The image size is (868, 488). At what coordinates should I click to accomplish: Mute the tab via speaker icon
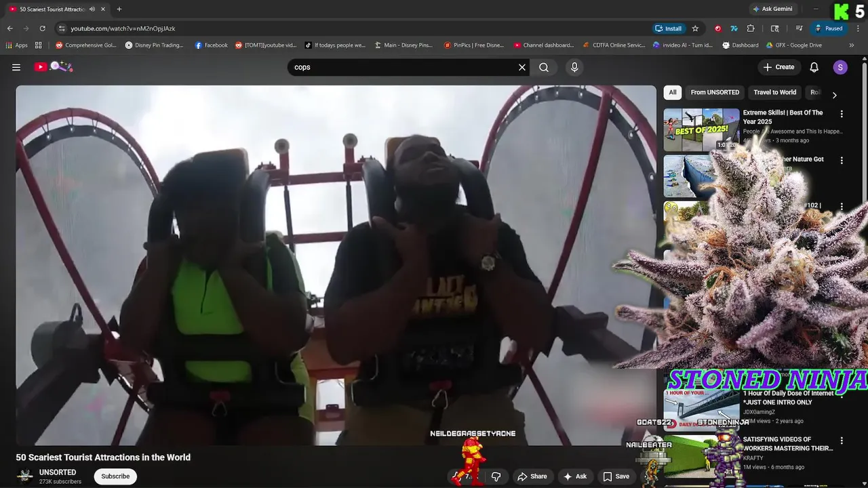pyautogui.click(x=92, y=9)
